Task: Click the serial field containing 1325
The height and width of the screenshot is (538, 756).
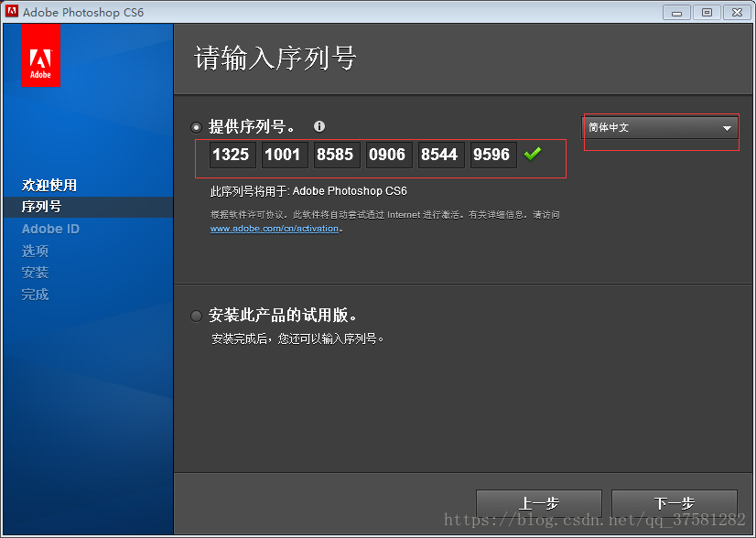Action: tap(232, 155)
